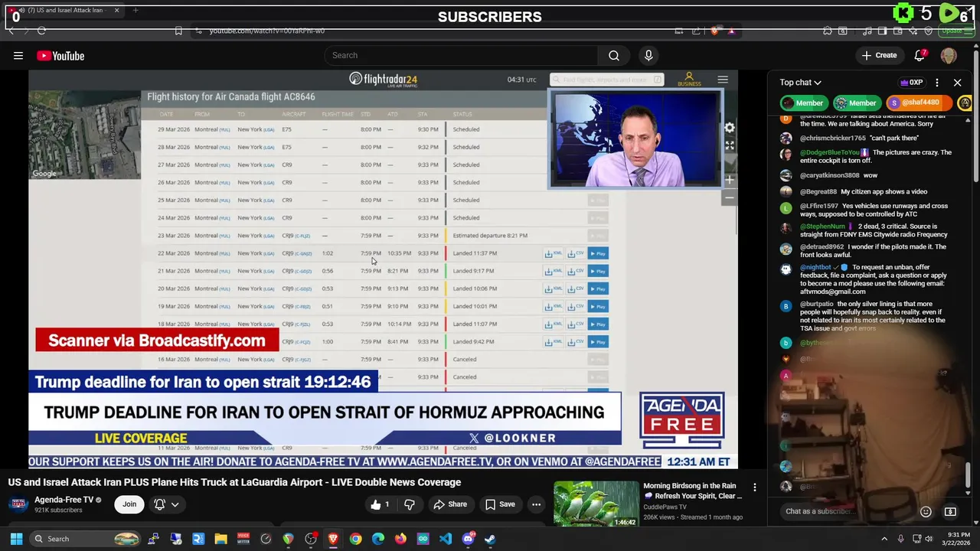Go to YouTube home via logo
The image size is (980, 551).
[60, 55]
